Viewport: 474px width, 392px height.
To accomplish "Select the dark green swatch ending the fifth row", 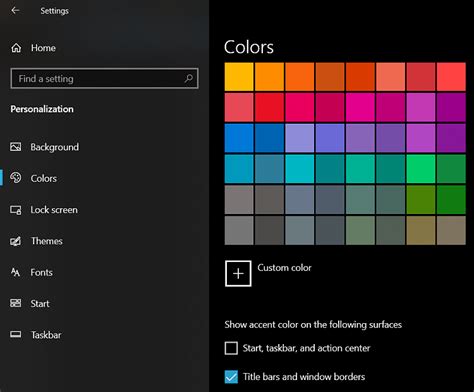I will (x=451, y=199).
